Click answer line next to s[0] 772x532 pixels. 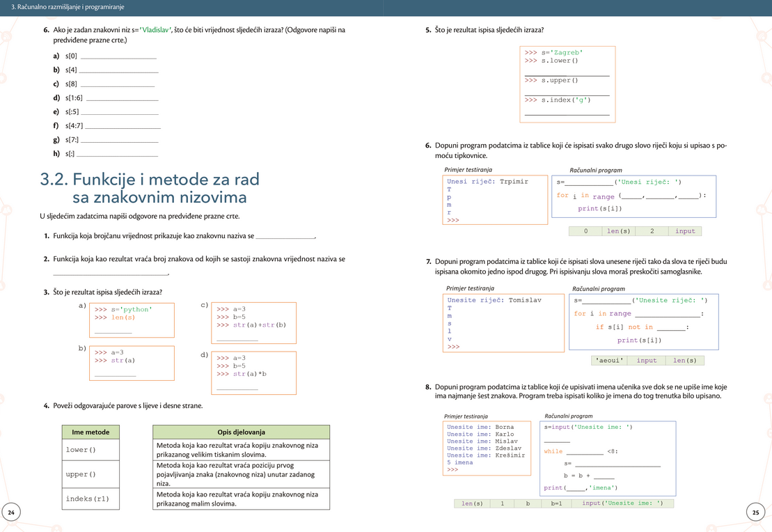tap(118, 58)
